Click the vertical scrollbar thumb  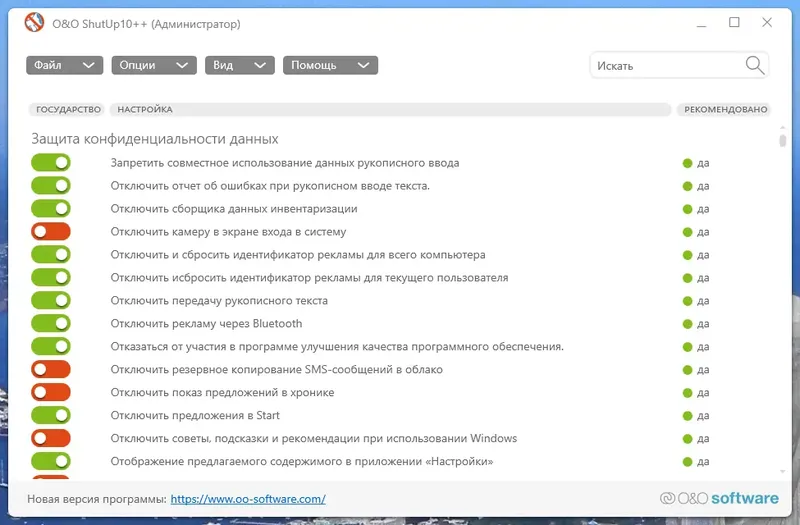pos(783,140)
